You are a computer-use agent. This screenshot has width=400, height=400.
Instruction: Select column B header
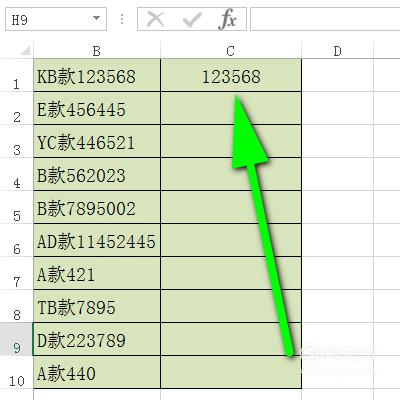(97, 51)
